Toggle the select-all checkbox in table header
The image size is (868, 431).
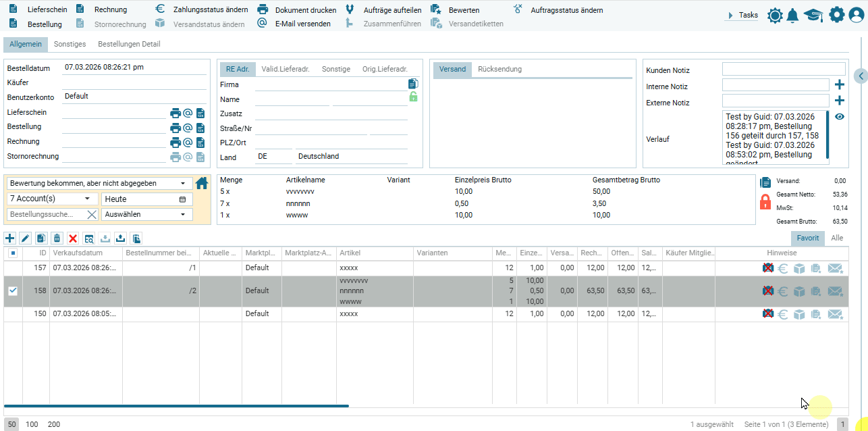pos(13,253)
